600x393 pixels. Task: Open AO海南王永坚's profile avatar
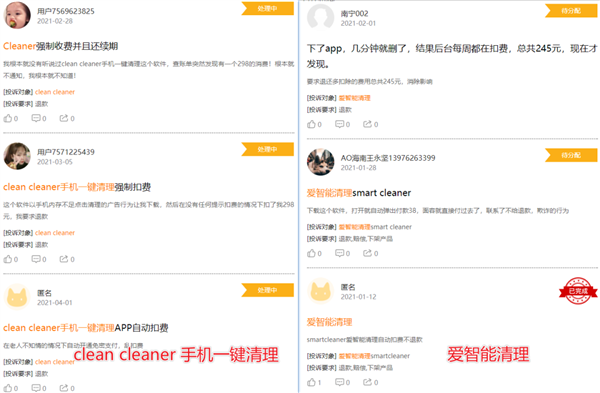click(321, 162)
